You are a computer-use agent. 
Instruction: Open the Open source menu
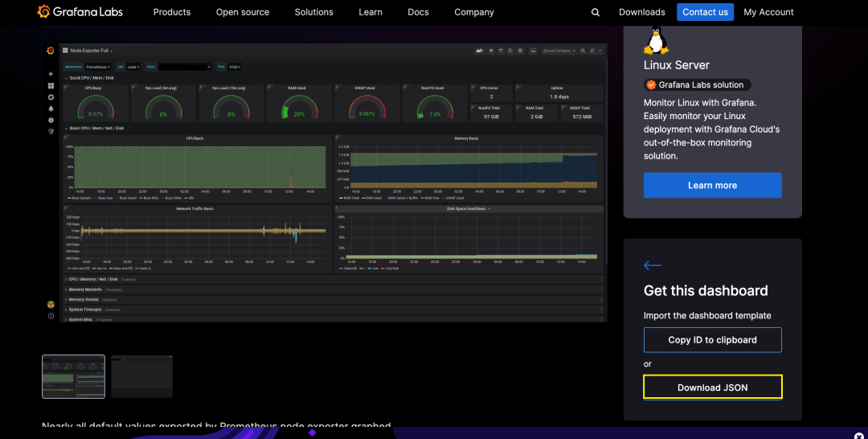coord(243,12)
